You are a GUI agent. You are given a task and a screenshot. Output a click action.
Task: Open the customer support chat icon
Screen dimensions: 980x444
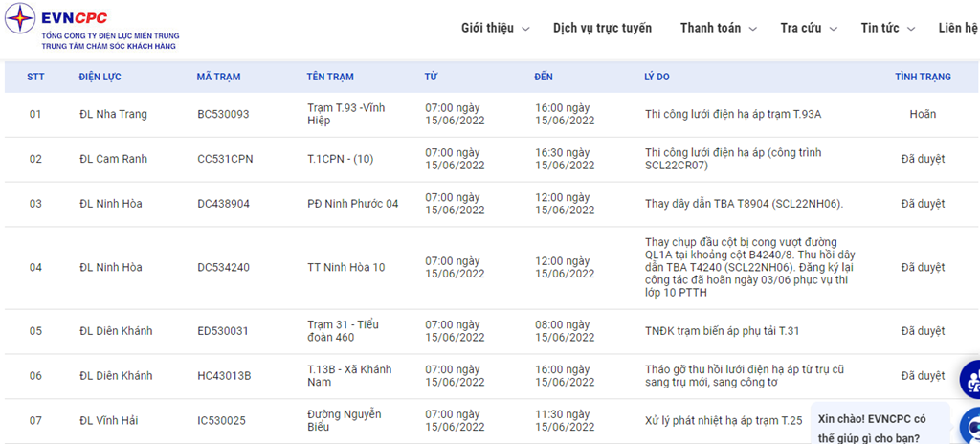969,379
